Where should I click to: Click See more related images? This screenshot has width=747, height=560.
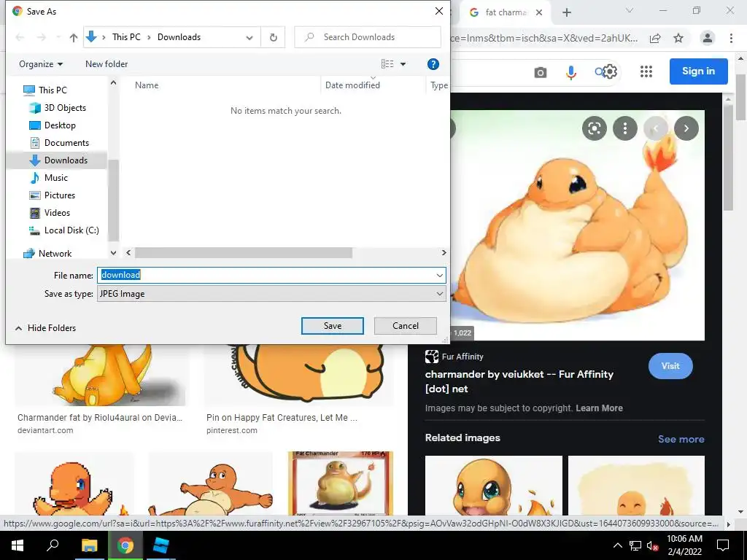(681, 439)
